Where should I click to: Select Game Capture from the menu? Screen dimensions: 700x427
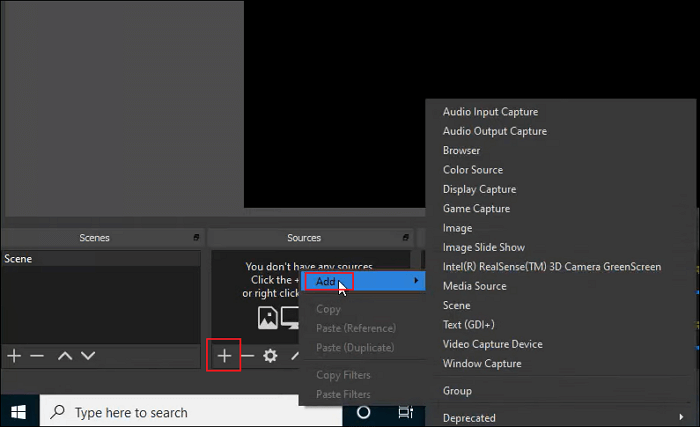click(x=476, y=208)
